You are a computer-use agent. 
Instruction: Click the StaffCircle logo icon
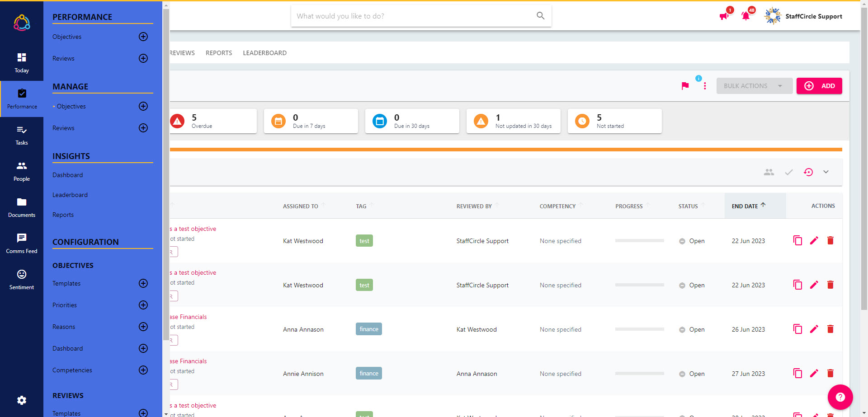22,22
